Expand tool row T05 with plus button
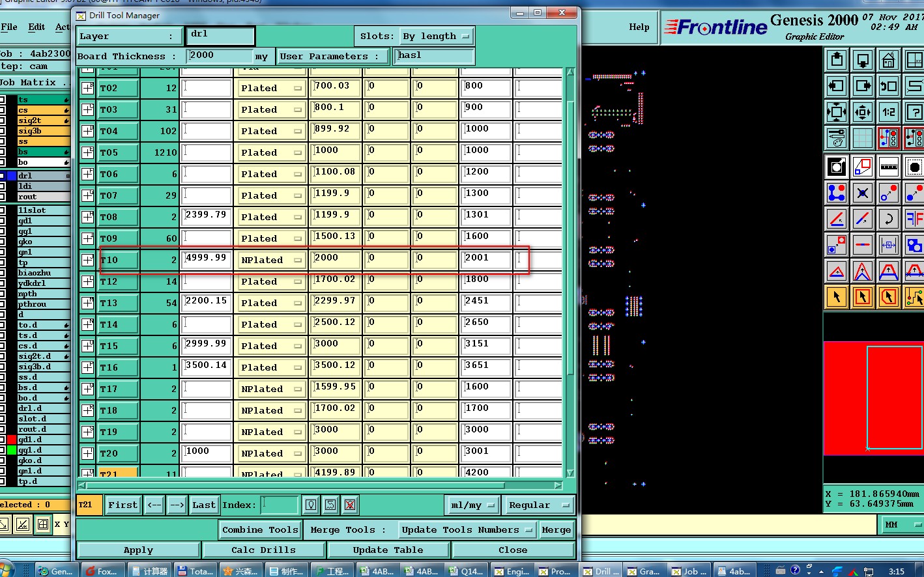The width and height of the screenshot is (924, 577). [87, 152]
